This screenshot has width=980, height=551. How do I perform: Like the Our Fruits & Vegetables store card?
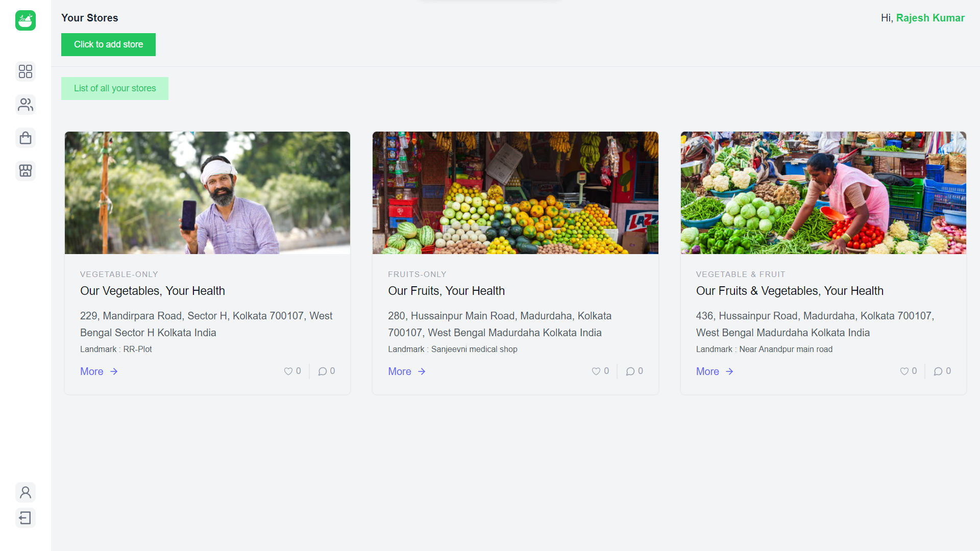904,371
